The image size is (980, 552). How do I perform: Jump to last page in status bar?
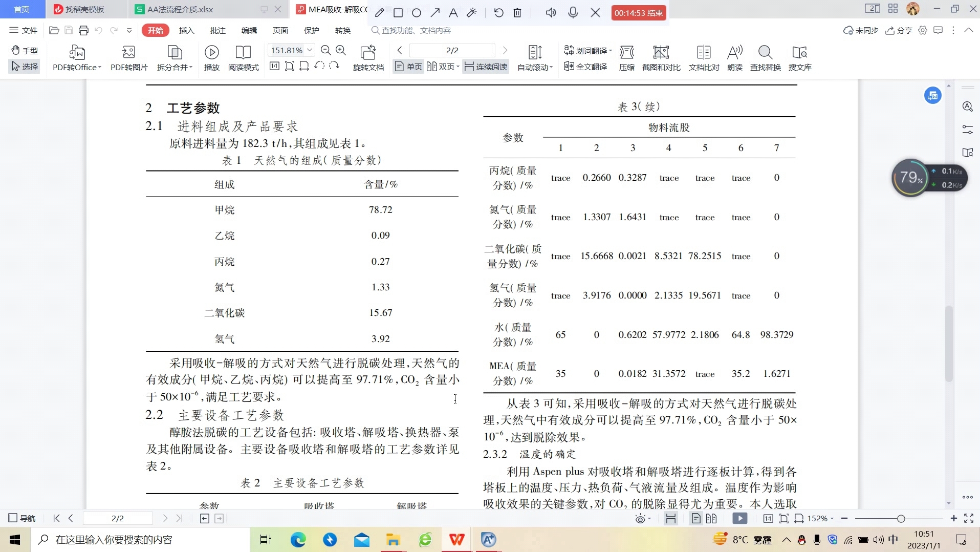coord(179,518)
